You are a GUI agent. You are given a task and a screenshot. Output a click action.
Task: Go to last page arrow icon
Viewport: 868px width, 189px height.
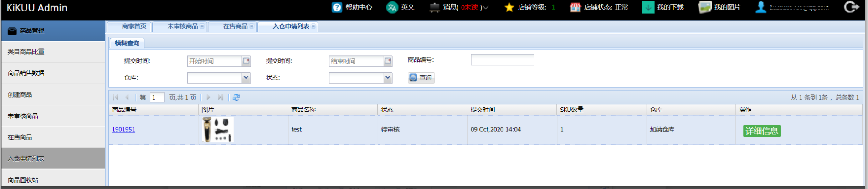(x=221, y=97)
